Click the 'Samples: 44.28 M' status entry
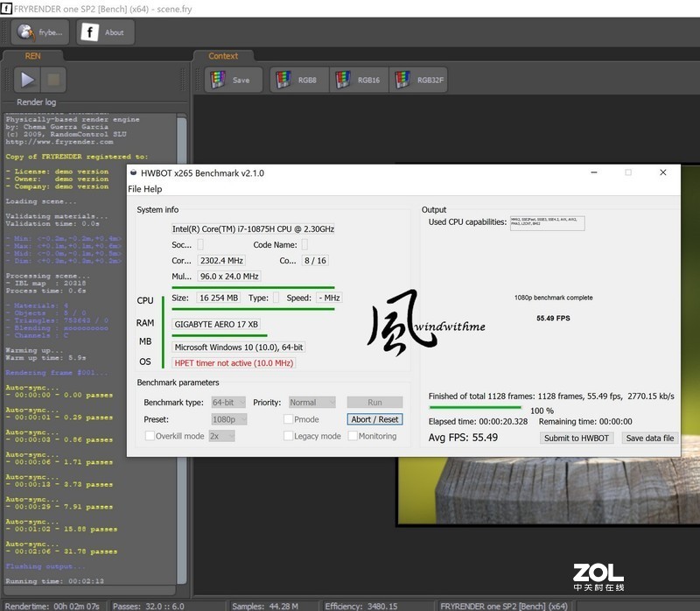 265,606
